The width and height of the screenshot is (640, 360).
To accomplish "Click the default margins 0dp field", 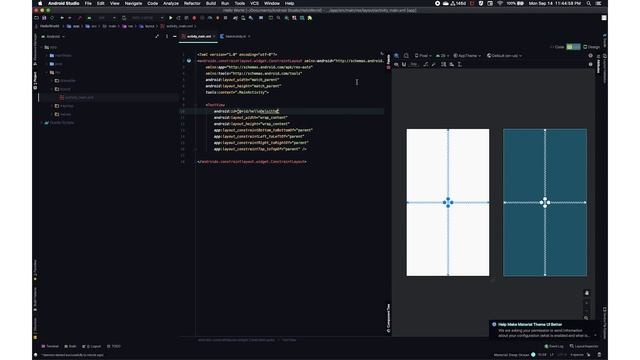I will tap(414, 64).
